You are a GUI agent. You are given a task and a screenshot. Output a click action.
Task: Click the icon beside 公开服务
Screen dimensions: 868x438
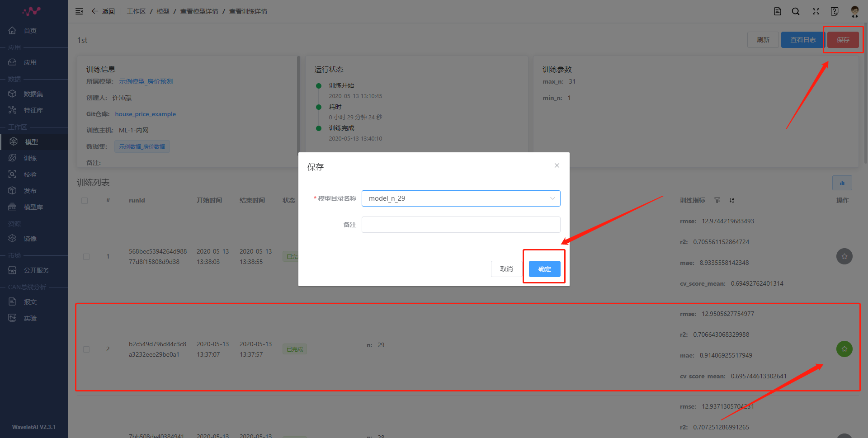click(x=13, y=270)
